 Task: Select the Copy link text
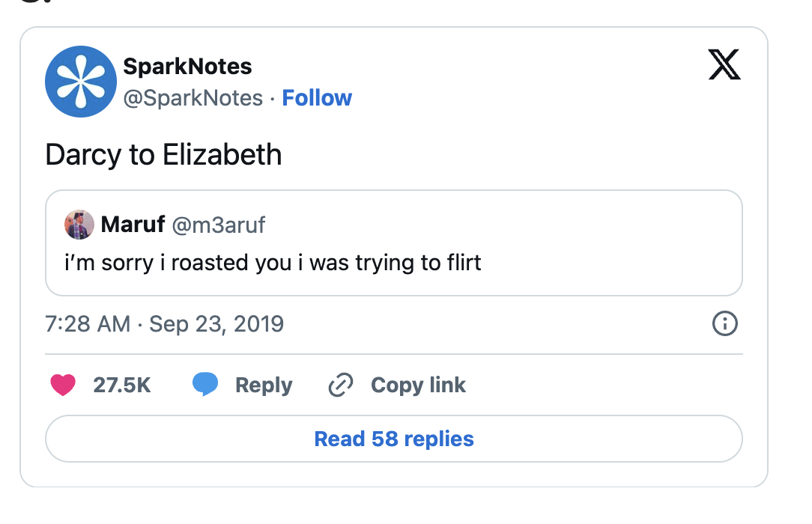(x=418, y=386)
